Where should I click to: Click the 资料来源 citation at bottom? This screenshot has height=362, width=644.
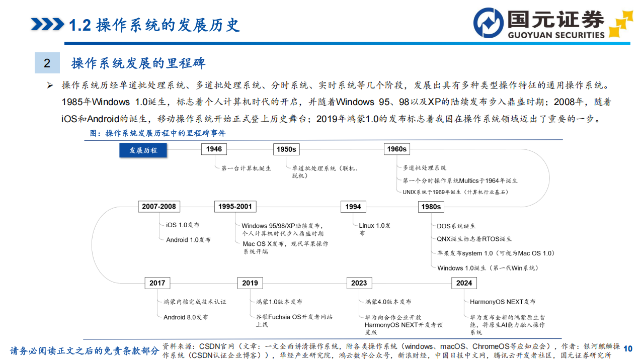[x=390, y=350]
